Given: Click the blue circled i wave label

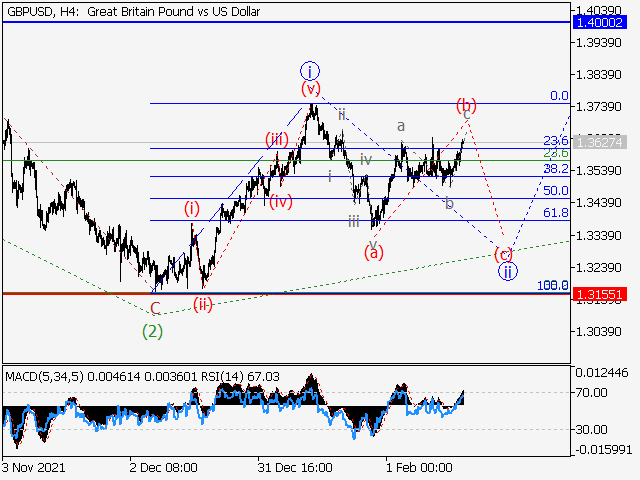Looking at the screenshot, I should (310, 71).
